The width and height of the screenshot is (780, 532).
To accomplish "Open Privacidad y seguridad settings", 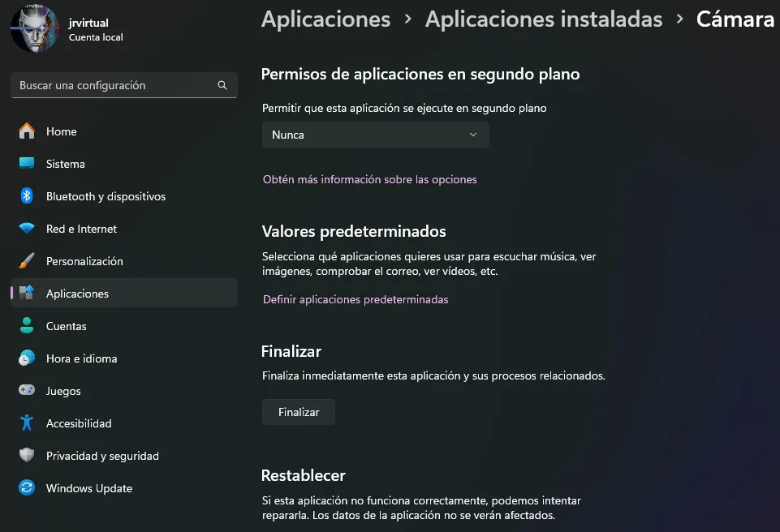I will [124, 456].
